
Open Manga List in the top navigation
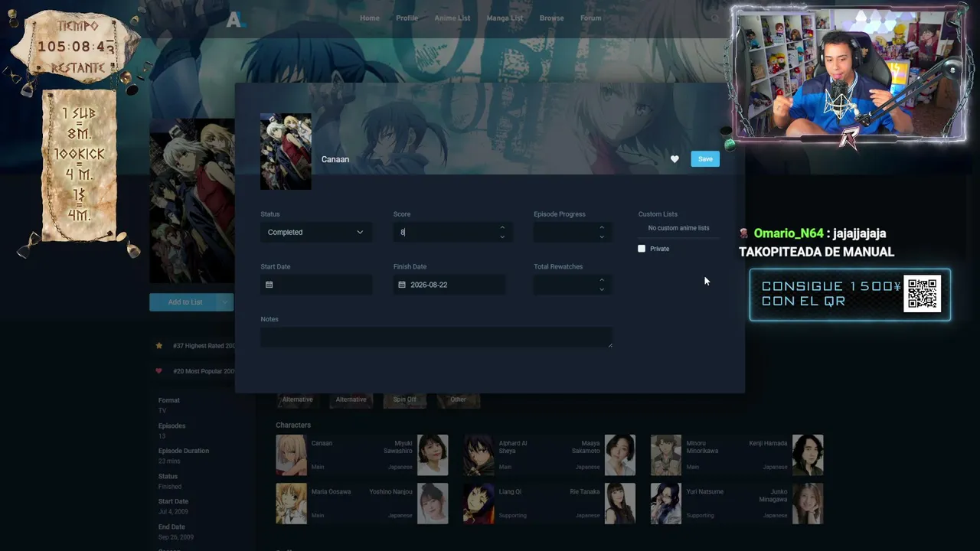505,18
